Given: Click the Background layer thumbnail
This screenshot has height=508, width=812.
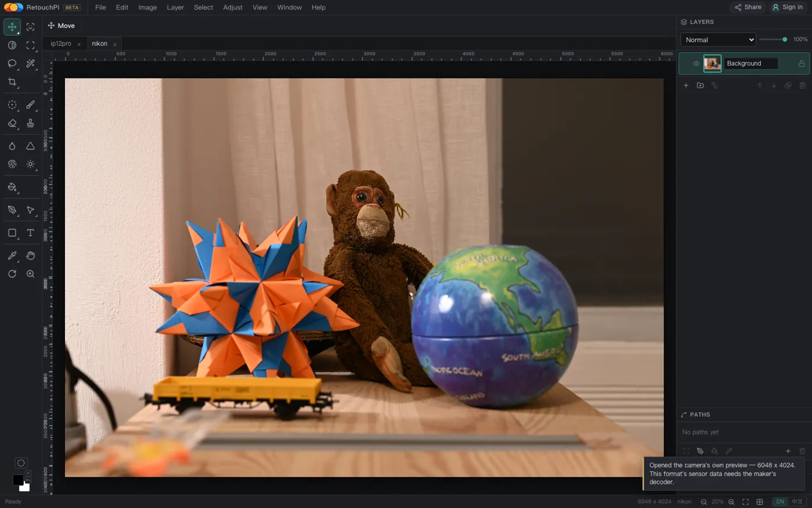Looking at the screenshot, I should [712, 63].
